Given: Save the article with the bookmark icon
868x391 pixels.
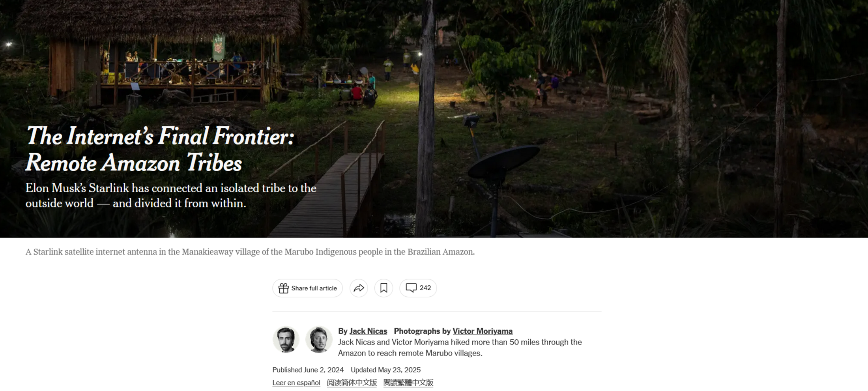Looking at the screenshot, I should [x=383, y=288].
